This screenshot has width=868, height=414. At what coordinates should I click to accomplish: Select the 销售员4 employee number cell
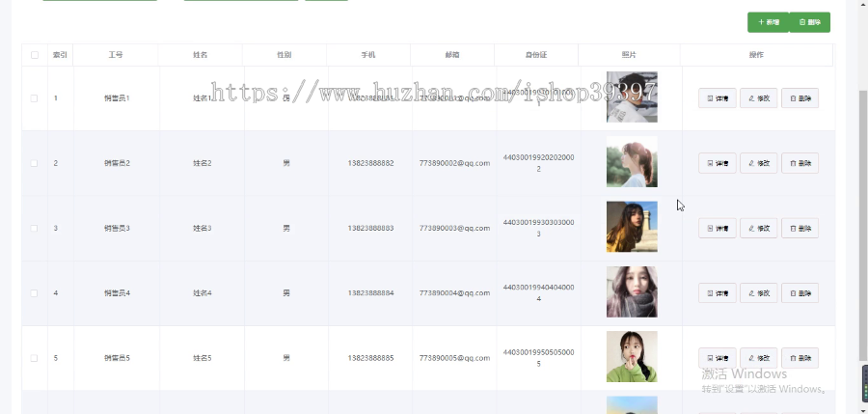tap(117, 292)
